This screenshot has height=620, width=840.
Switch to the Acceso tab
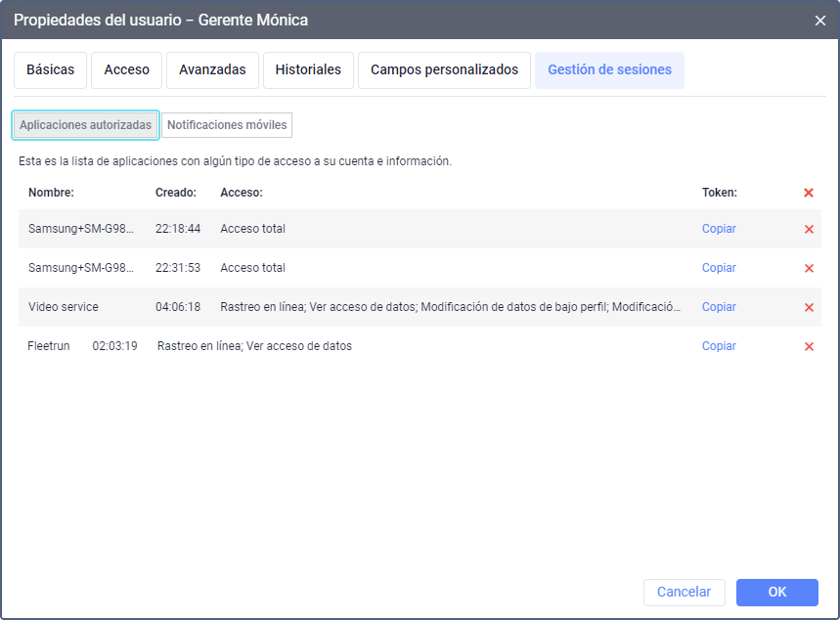click(127, 70)
